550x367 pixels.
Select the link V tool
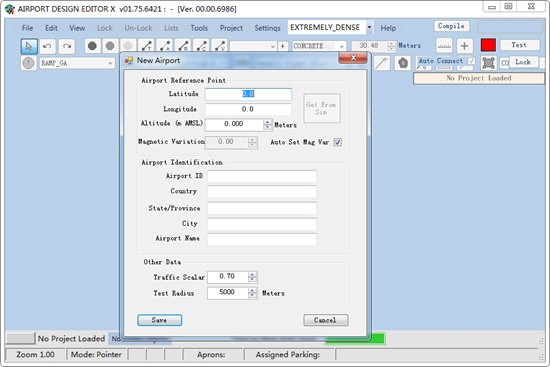coord(219,46)
